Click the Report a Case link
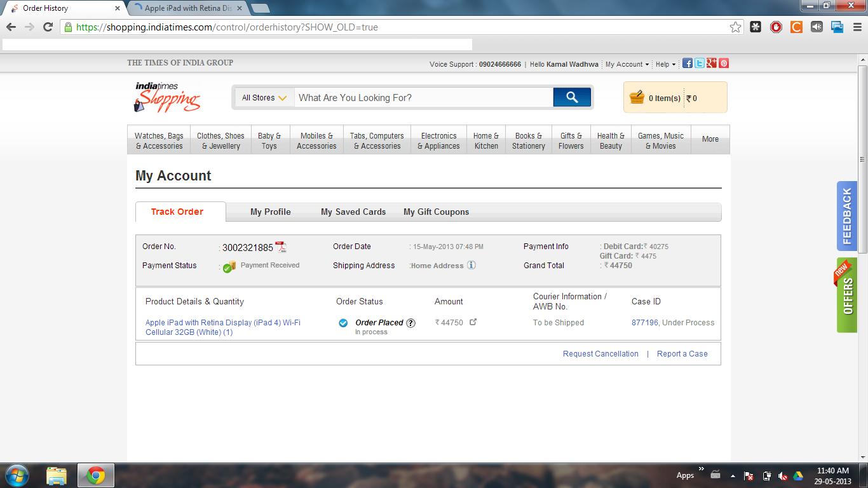 (x=682, y=354)
